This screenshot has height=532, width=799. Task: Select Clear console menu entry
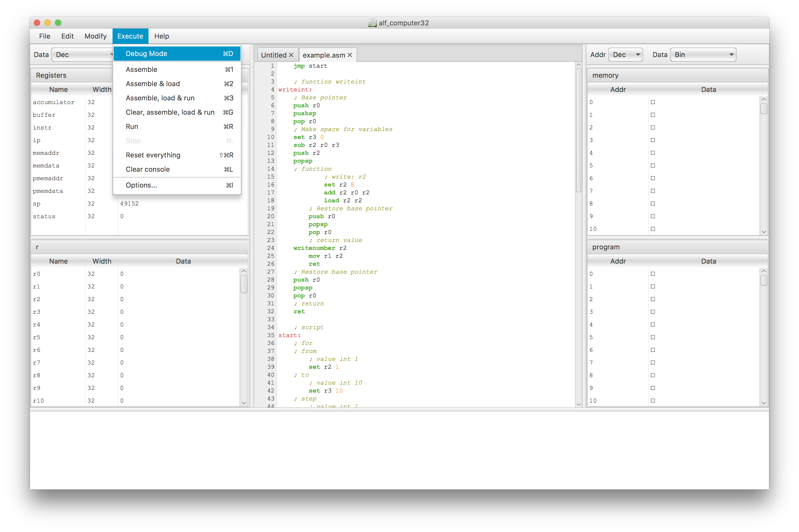(177, 169)
